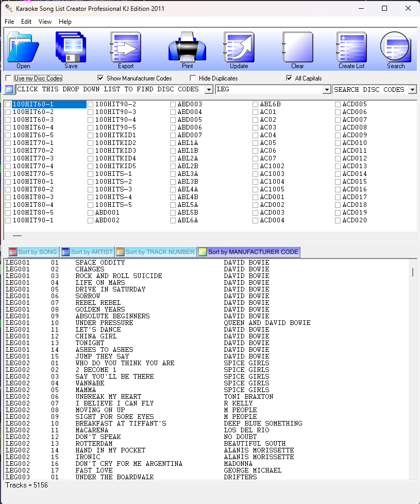Click the song list vertical scrollbar thumb

[413, 272]
